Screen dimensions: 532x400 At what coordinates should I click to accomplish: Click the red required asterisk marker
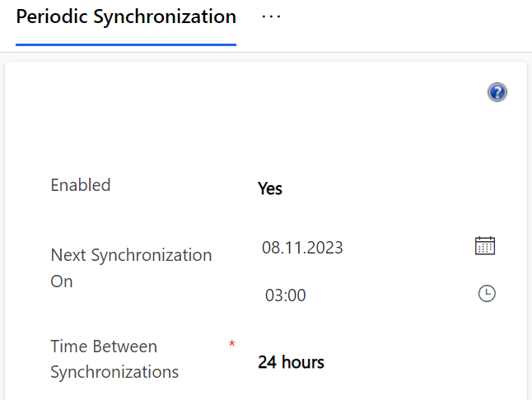pos(231,344)
